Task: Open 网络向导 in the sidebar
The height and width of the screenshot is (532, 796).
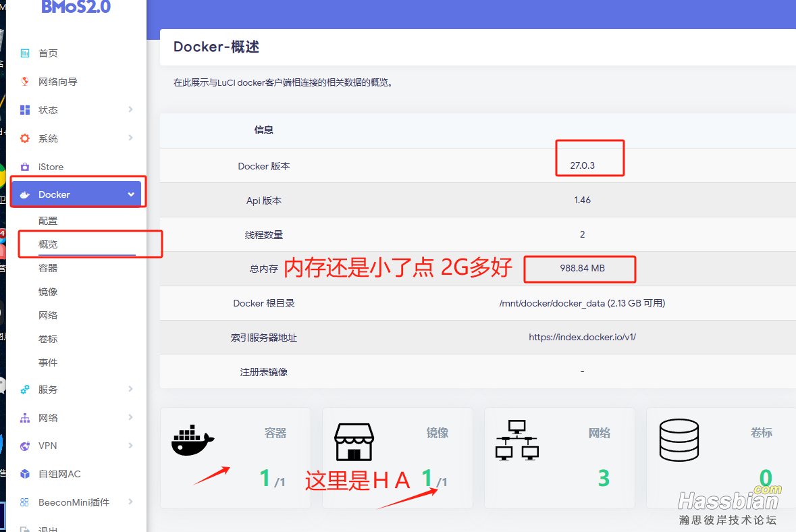Action: click(x=58, y=82)
